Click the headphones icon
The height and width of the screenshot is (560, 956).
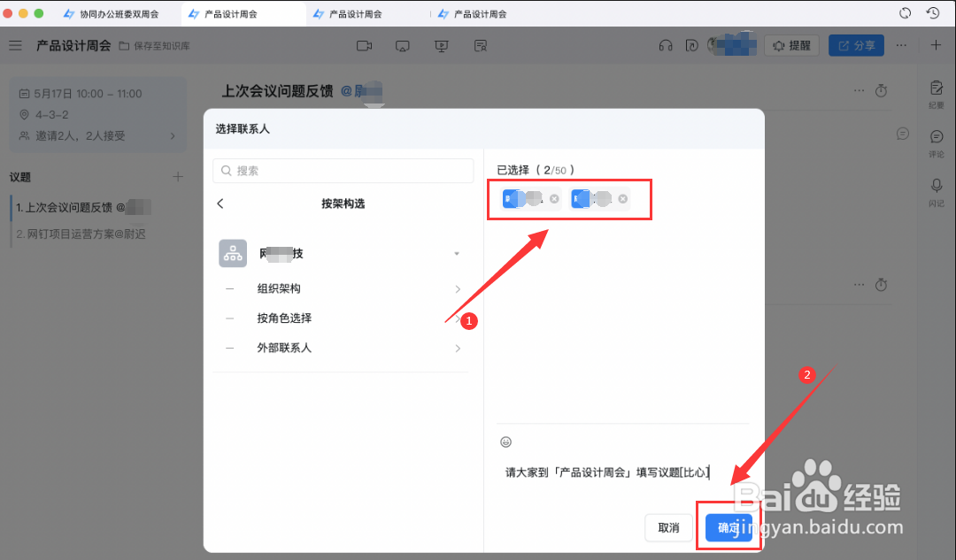(666, 46)
